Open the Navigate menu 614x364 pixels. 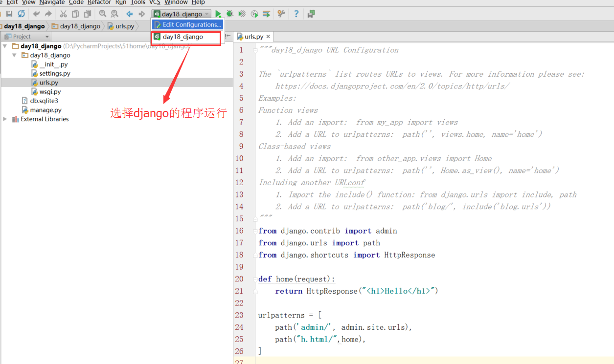(52, 2)
